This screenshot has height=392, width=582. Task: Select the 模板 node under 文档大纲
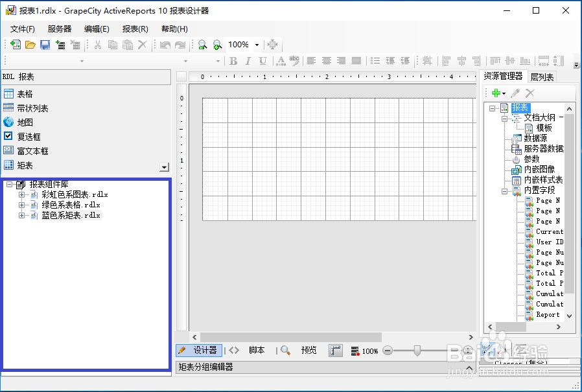(x=544, y=128)
